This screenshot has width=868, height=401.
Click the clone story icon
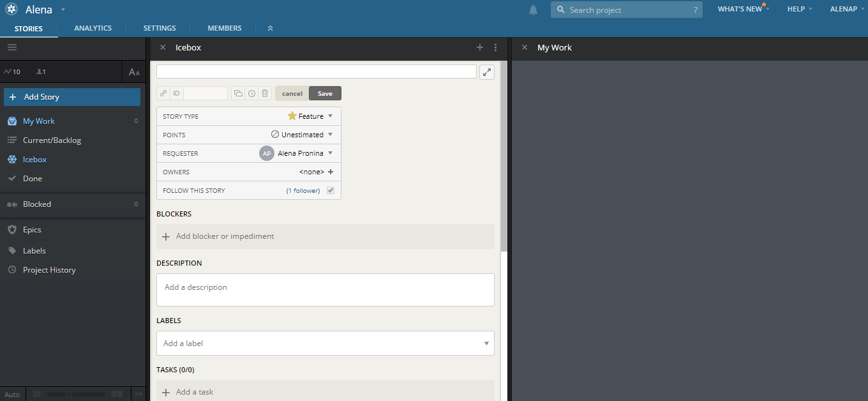238,93
